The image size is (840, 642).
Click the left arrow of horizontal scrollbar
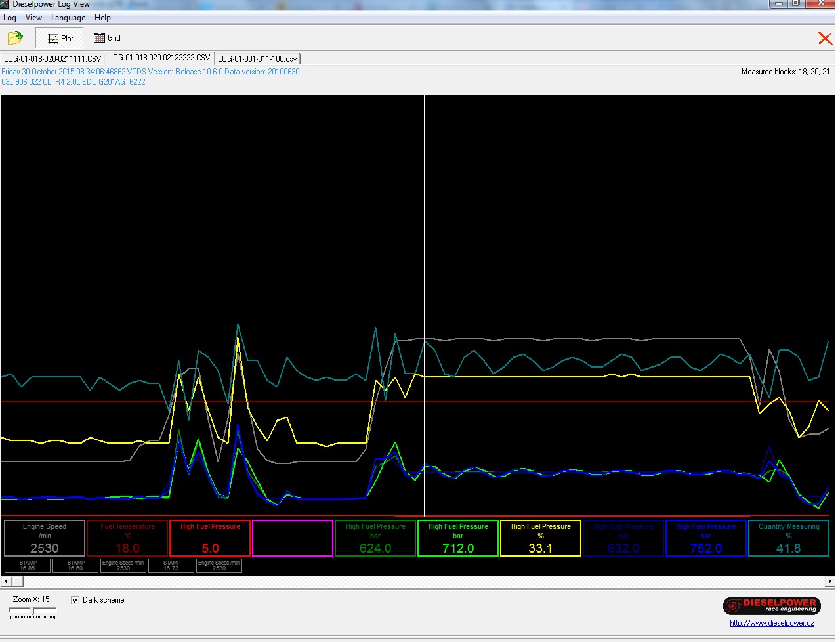(7, 582)
